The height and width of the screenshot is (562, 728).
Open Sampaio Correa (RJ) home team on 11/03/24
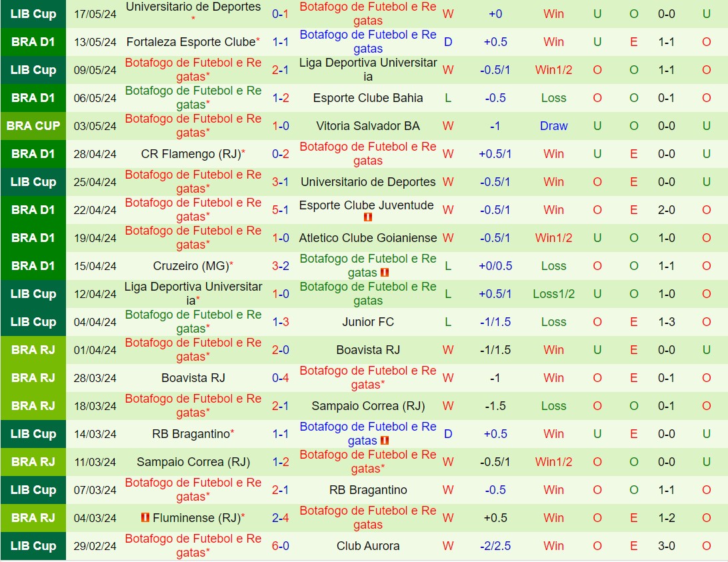tap(193, 462)
